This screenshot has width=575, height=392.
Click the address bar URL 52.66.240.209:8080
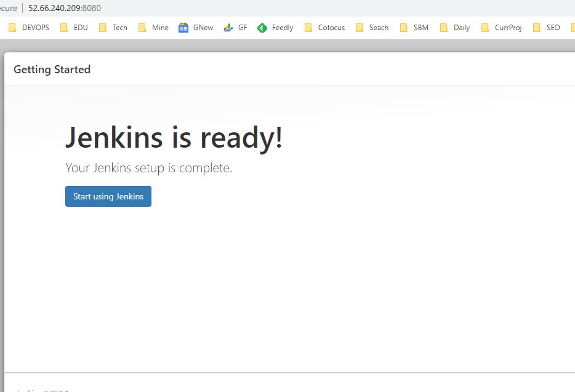point(65,8)
